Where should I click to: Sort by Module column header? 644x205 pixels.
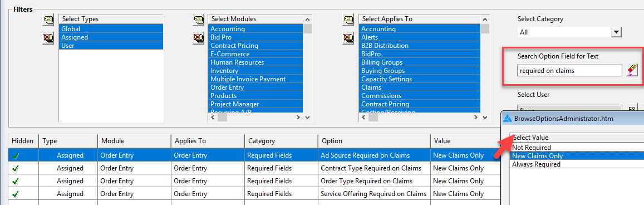pyautogui.click(x=134, y=140)
